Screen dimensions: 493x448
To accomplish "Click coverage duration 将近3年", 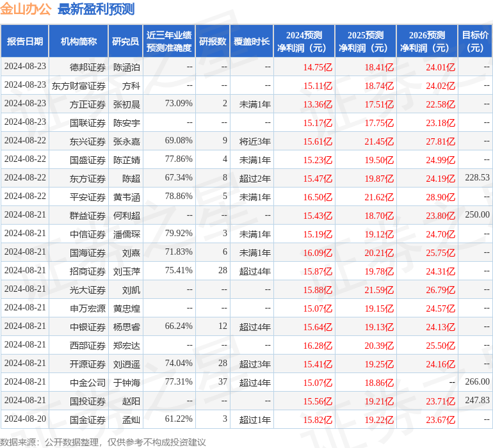I will 255,141.
